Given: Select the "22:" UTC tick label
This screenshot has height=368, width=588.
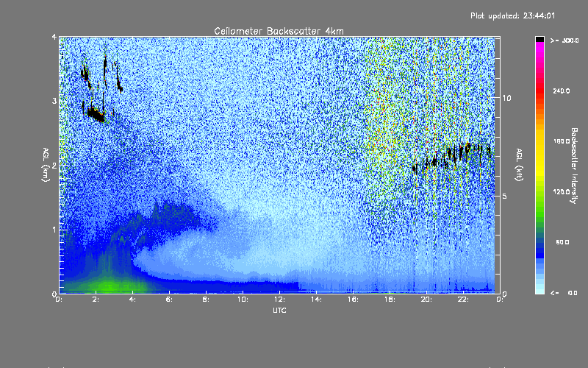Looking at the screenshot, I should tap(464, 300).
